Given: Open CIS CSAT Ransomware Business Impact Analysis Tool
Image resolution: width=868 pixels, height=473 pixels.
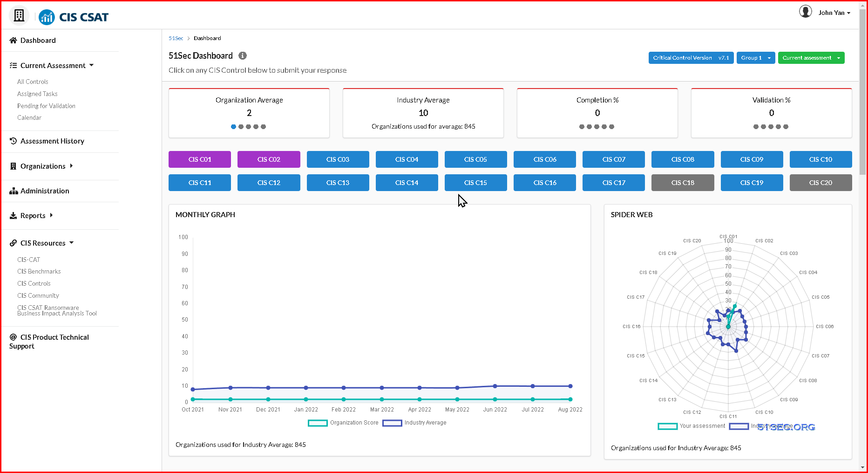Looking at the screenshot, I should 57,311.
